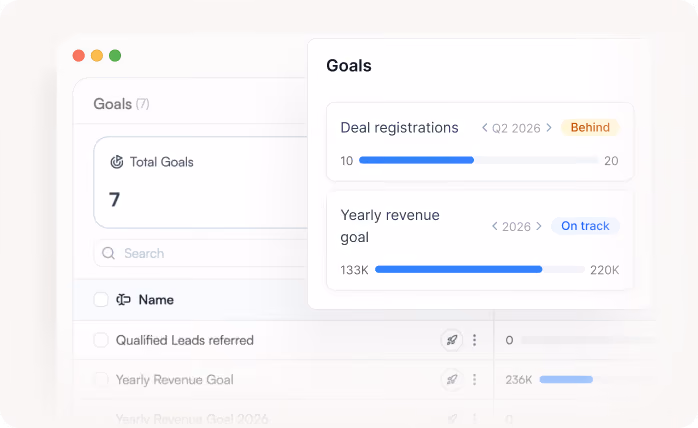Click the Yearly revenue goal progress bar

(480, 269)
